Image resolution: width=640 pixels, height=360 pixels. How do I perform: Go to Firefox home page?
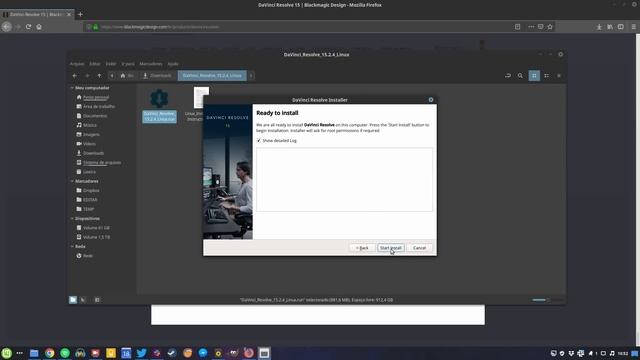click(x=39, y=27)
